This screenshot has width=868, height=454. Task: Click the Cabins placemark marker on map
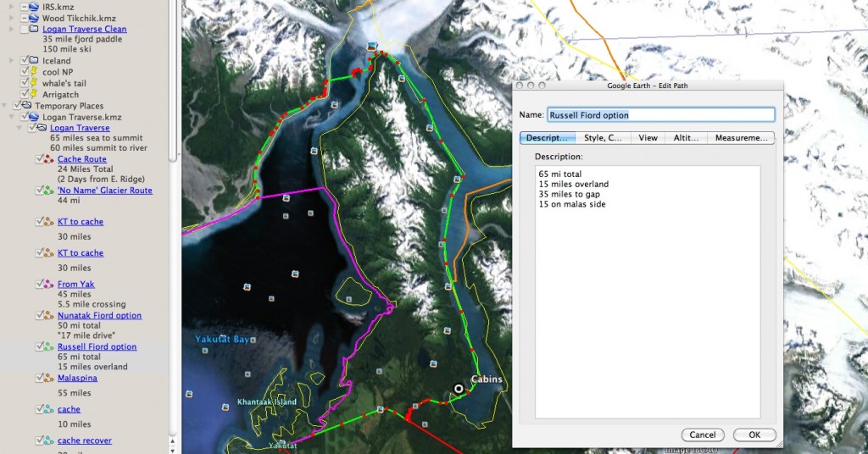tap(459, 389)
